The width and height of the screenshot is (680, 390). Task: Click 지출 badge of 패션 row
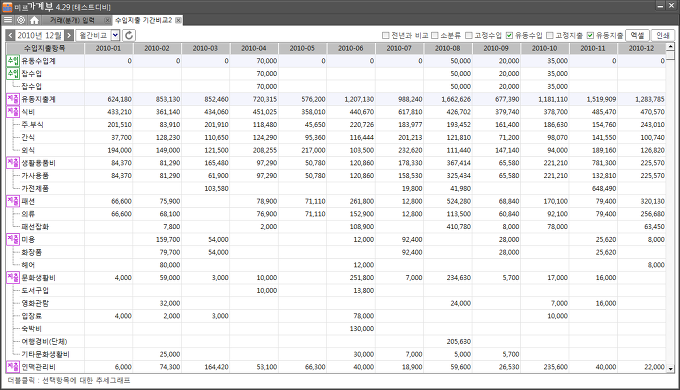pos(13,201)
